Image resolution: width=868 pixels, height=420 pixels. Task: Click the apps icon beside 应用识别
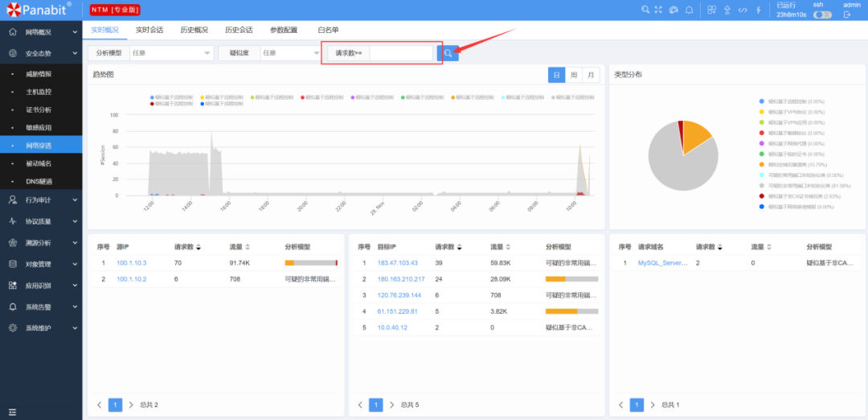pyautogui.click(x=13, y=286)
